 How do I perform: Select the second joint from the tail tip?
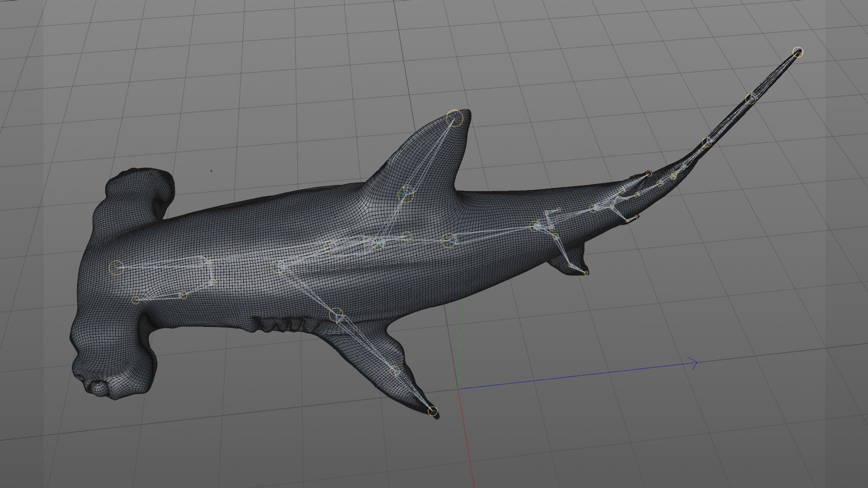(x=751, y=99)
